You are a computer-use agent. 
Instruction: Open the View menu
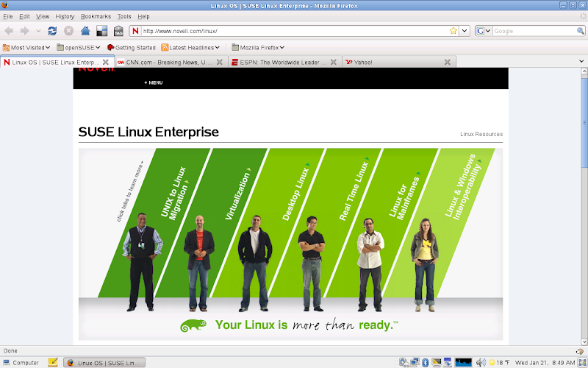point(43,16)
